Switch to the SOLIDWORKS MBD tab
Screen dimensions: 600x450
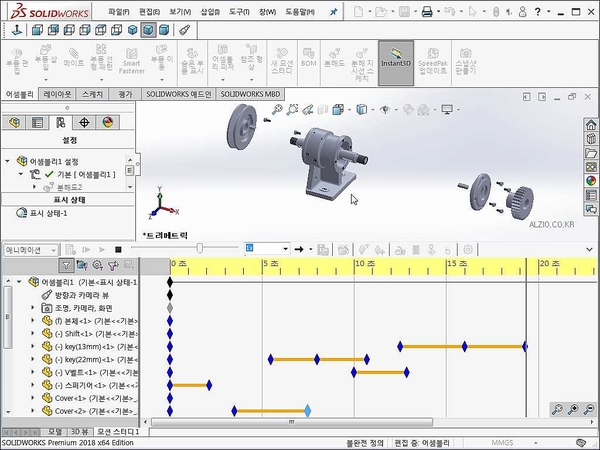pyautogui.click(x=250, y=94)
